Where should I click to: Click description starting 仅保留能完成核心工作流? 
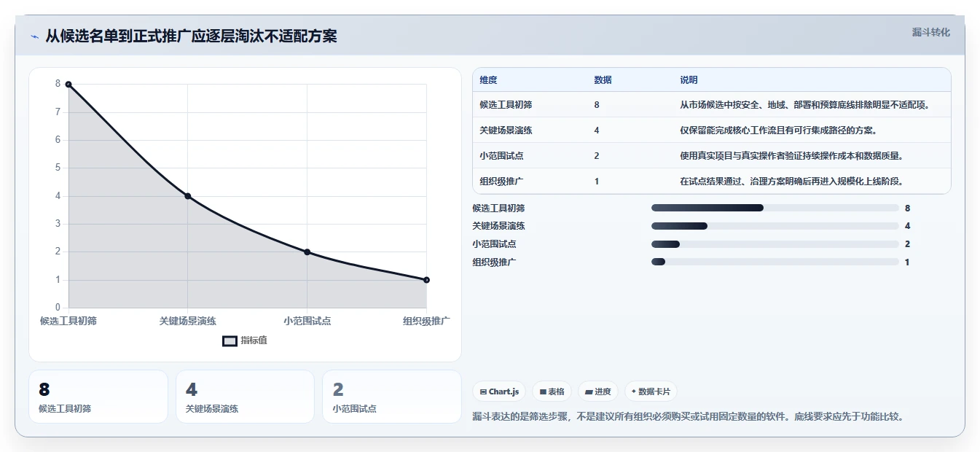(778, 130)
